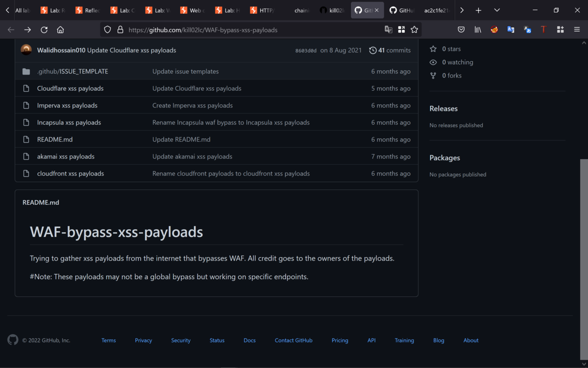Open commit hash 8603d0d
588x368 pixels.
click(x=306, y=51)
